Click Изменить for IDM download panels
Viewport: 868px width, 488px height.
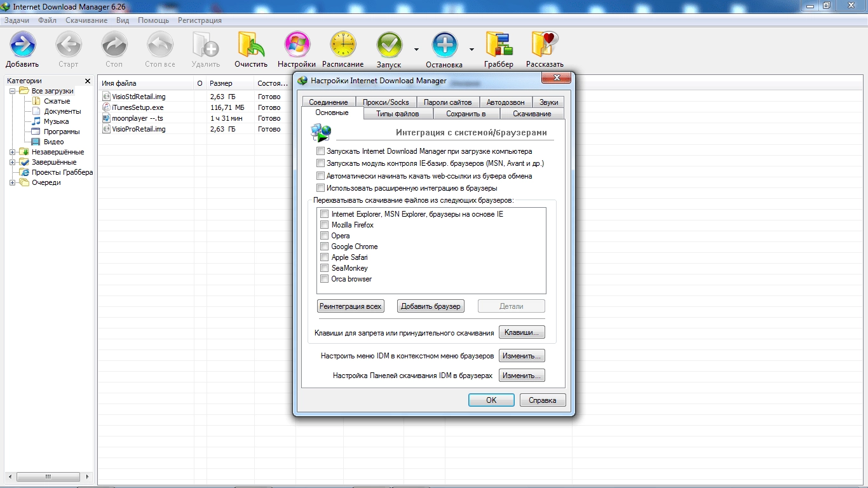[x=522, y=376]
